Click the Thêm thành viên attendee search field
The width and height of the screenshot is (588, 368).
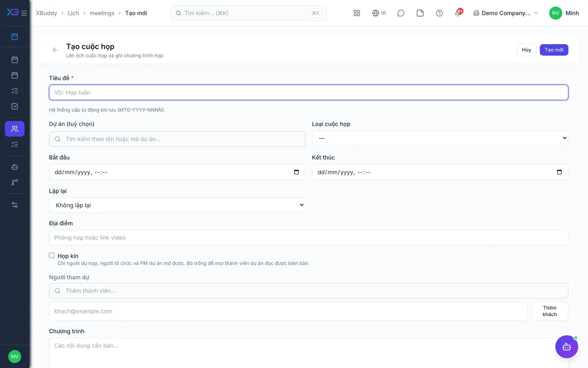click(308, 290)
